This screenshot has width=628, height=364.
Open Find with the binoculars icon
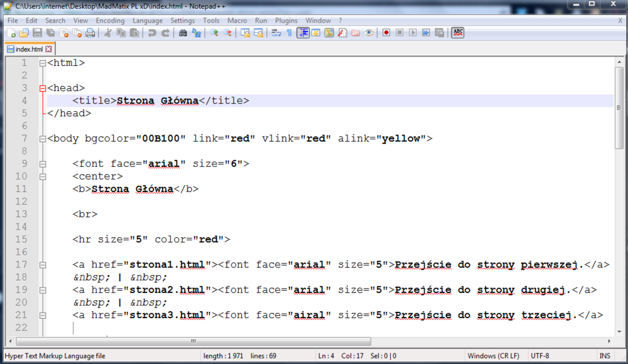coord(183,33)
